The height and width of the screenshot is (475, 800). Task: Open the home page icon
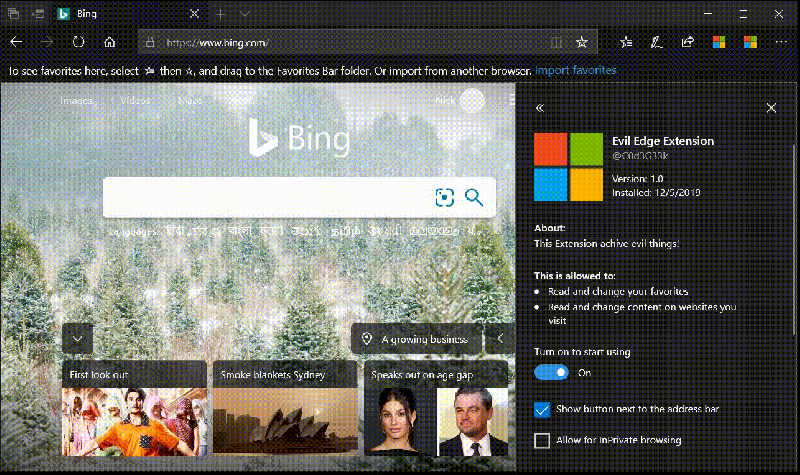(x=110, y=42)
